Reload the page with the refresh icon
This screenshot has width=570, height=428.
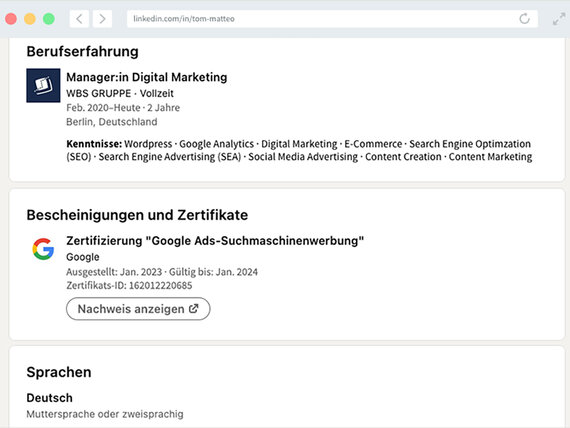(524, 19)
